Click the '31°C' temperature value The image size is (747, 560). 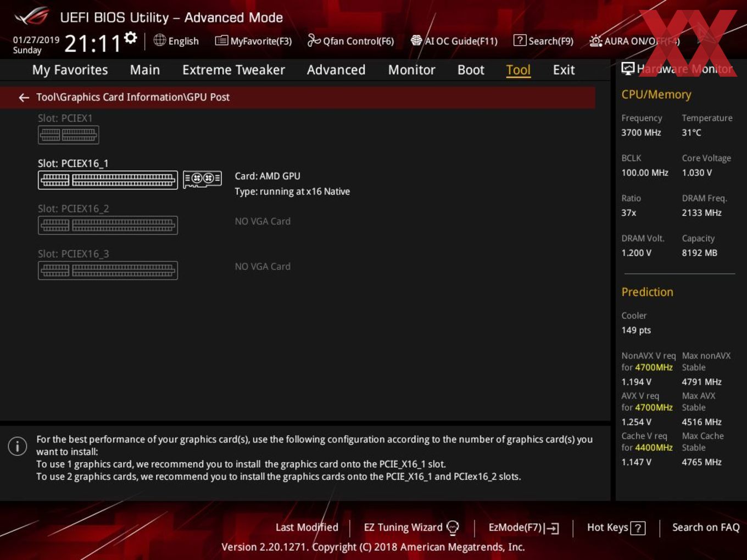click(x=692, y=132)
